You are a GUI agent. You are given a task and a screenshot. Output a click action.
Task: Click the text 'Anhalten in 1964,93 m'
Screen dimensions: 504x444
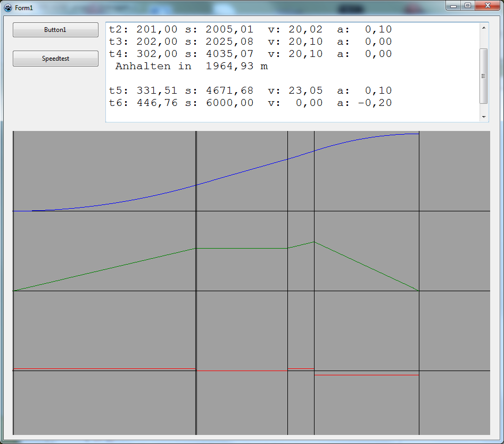(x=192, y=66)
